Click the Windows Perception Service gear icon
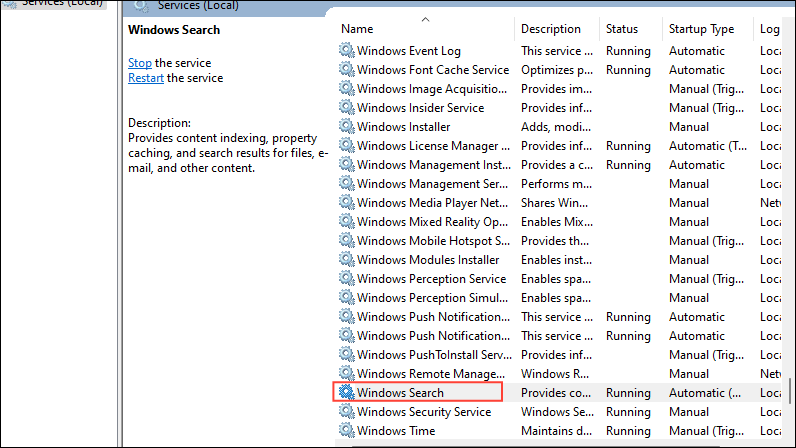The width and height of the screenshot is (796, 448). [347, 278]
